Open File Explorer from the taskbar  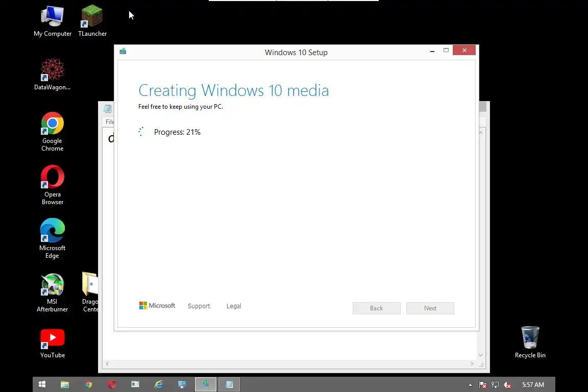tap(65, 384)
